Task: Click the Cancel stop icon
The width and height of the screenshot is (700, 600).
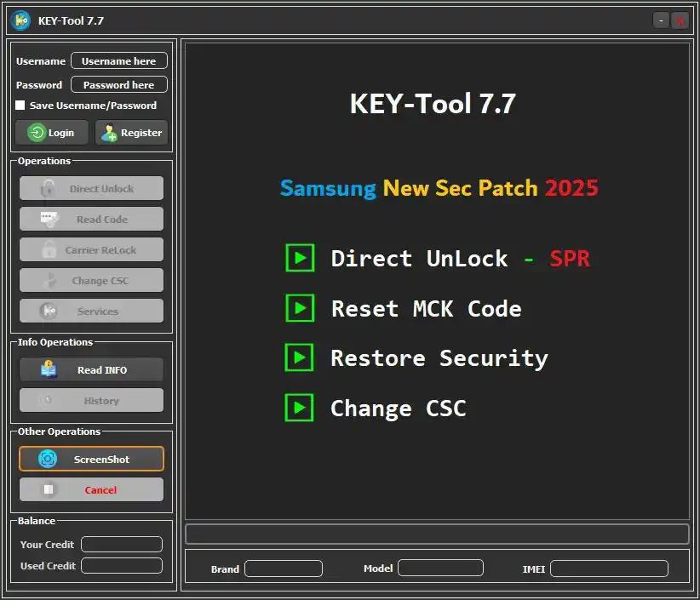Action: click(49, 490)
